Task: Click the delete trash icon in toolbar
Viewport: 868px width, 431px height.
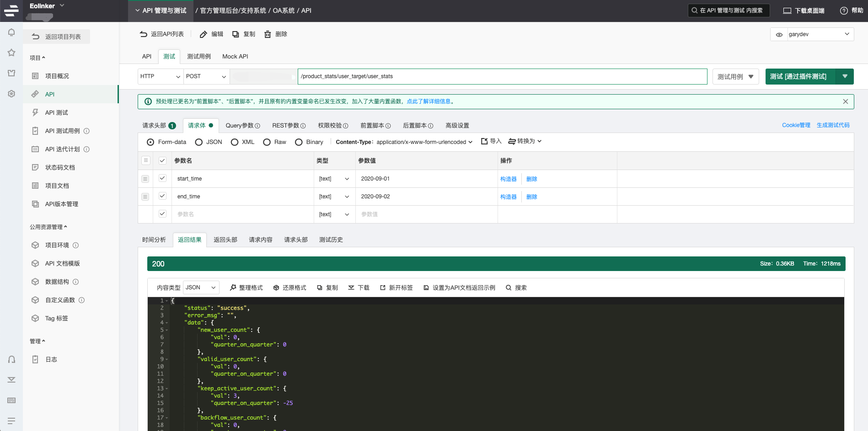Action: (x=268, y=34)
